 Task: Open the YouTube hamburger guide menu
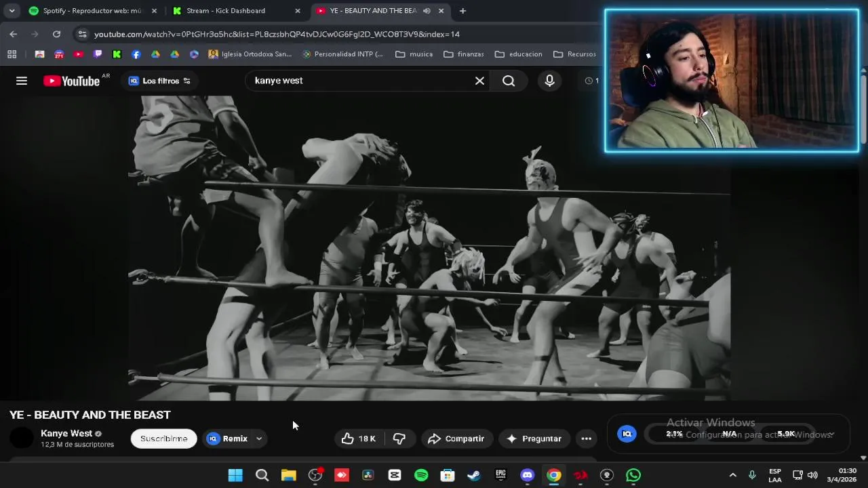22,81
